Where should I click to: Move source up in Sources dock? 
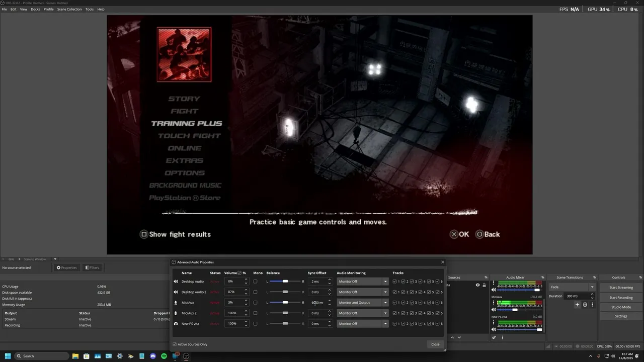point(452,337)
